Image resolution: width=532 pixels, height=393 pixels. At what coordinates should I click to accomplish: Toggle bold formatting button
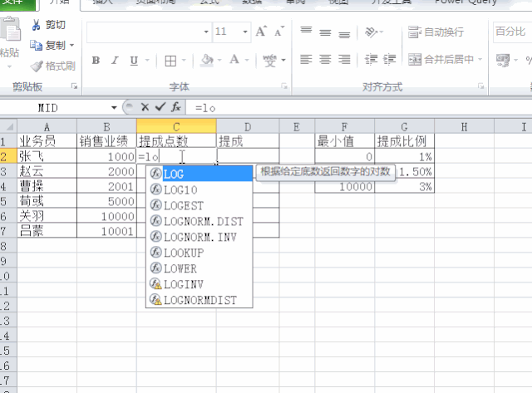pyautogui.click(x=96, y=61)
